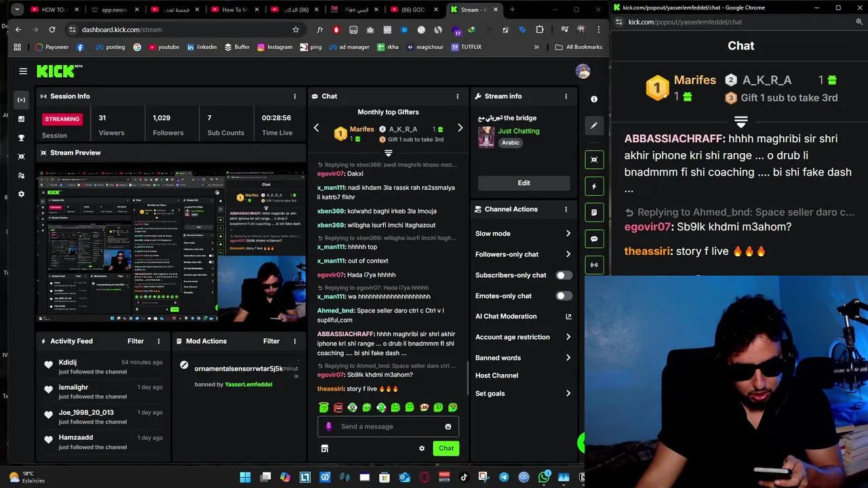Open the youtube bookmark
Viewport: 868px width, 488px height.
coord(163,47)
